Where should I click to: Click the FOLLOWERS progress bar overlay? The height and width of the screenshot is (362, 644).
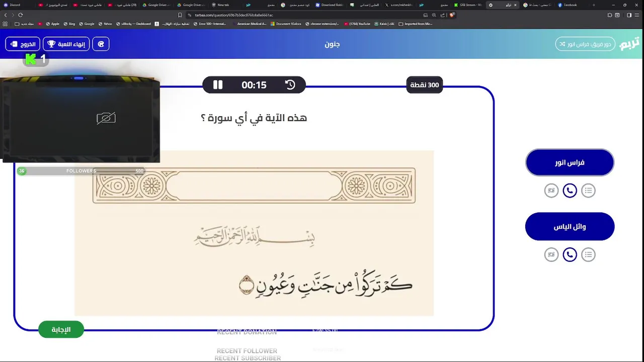pyautogui.click(x=81, y=171)
